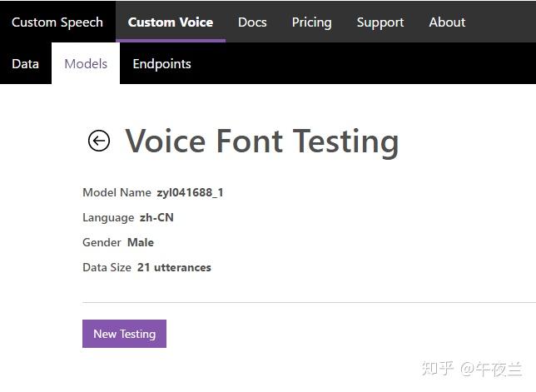Click the About menu item

447,22
